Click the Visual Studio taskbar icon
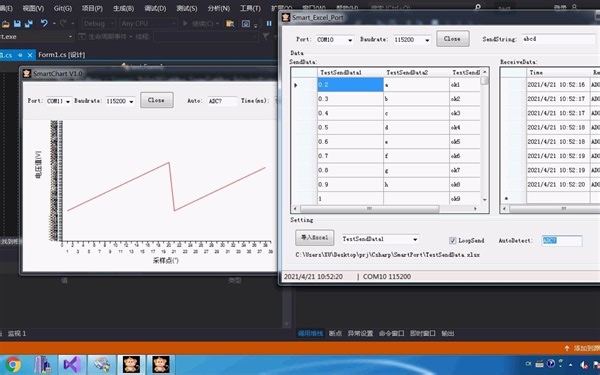 click(72, 364)
